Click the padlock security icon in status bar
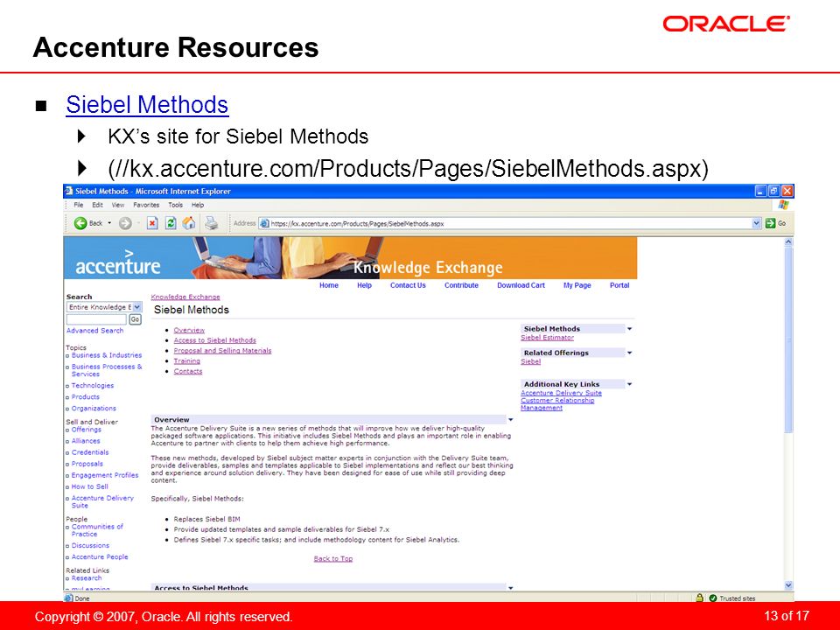This screenshot has height=630, width=840. (699, 598)
